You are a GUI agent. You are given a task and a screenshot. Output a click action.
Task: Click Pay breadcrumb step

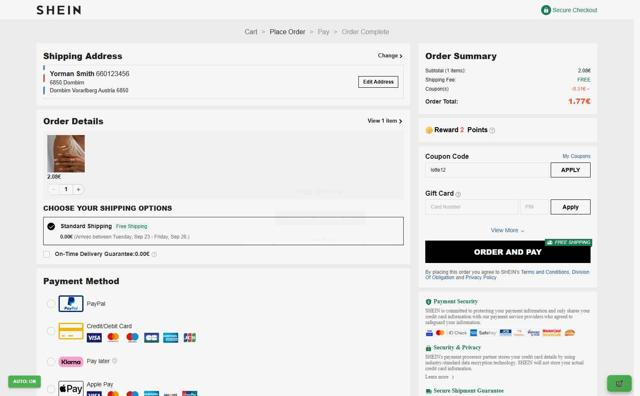[x=323, y=32]
